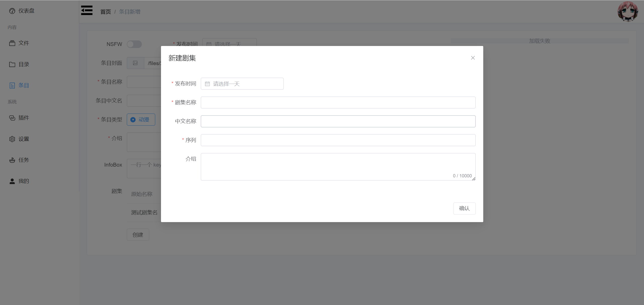The image size is (644, 305).
Task: Click the 设置 gear icon
Action: tap(12, 139)
